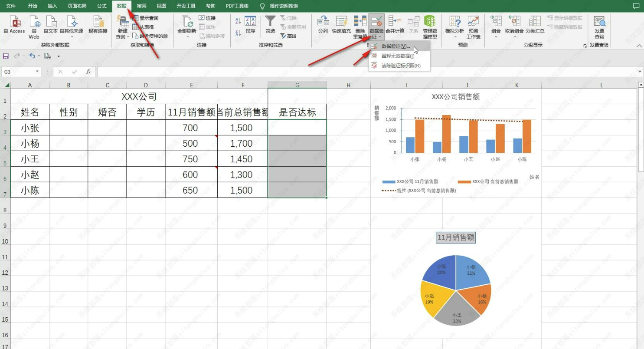Screen dimensions: 644x349
Task: Click the fx insert function button
Action: pyautogui.click(x=88, y=72)
